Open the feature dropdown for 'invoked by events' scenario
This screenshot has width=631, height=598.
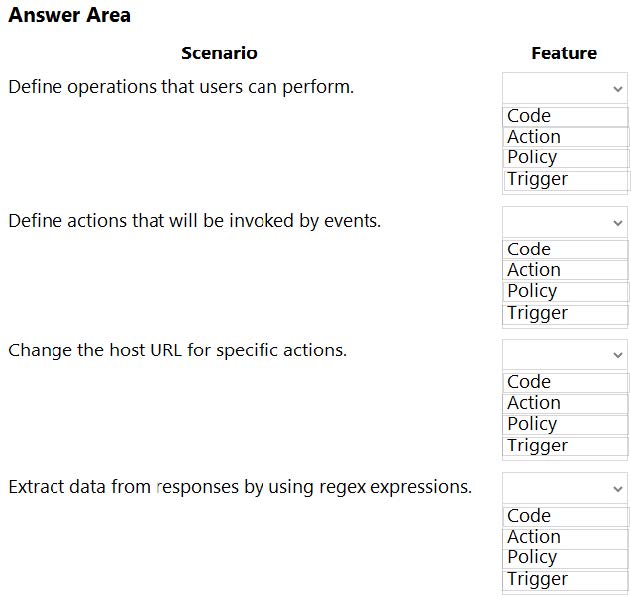click(565, 222)
